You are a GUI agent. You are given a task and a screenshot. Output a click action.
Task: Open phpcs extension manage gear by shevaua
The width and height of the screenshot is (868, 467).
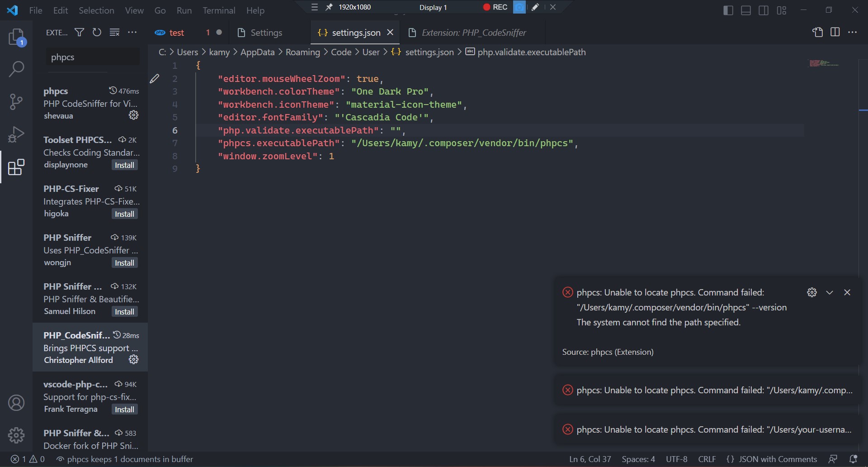point(133,115)
